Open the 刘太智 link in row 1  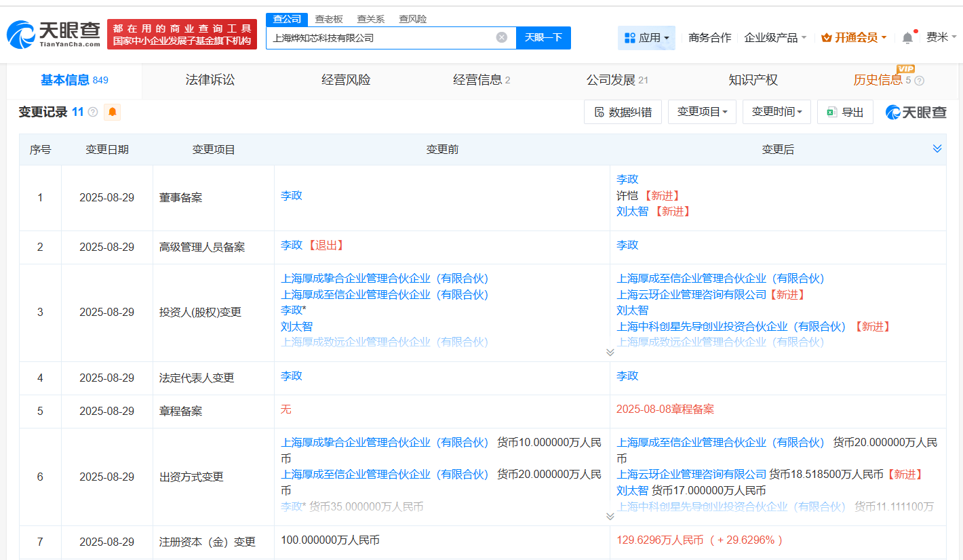coord(632,212)
